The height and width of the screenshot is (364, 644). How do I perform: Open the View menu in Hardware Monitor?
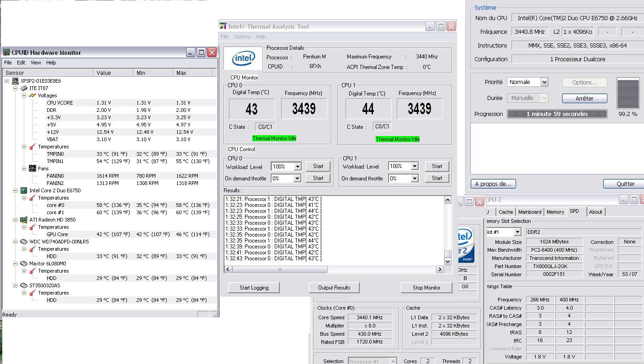pos(36,63)
